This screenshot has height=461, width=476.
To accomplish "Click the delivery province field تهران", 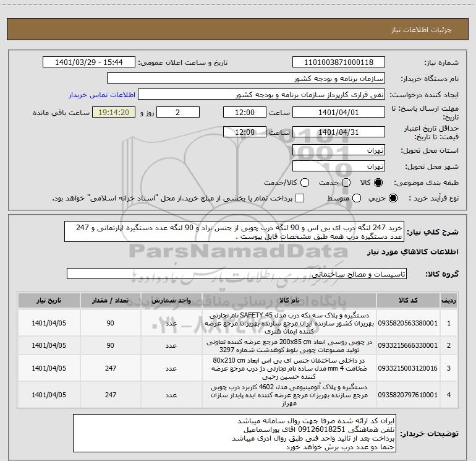I will point(339,150).
